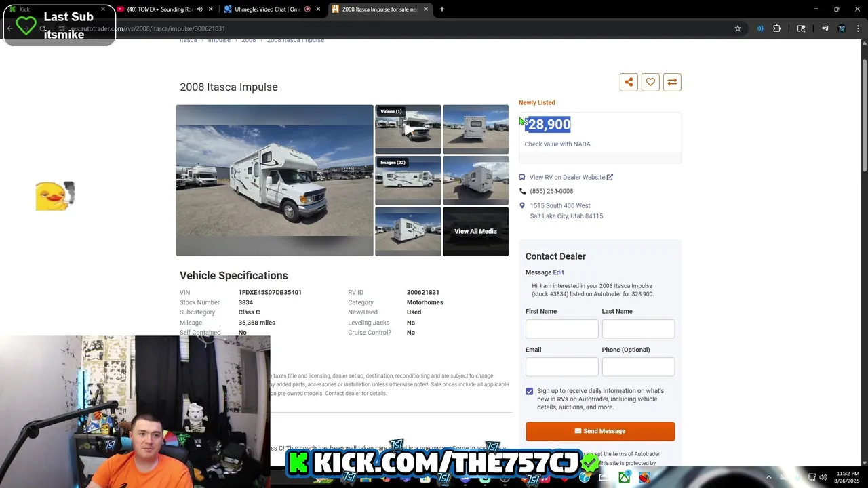Screen dimensions: 868x488
Task: Click the VIN value 1FDXE45S07DB35401
Action: [x=270, y=293]
